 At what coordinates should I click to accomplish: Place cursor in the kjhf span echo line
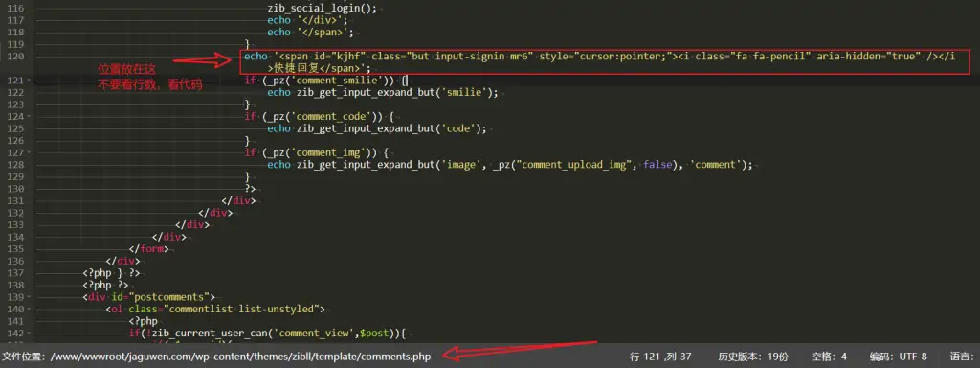click(599, 62)
